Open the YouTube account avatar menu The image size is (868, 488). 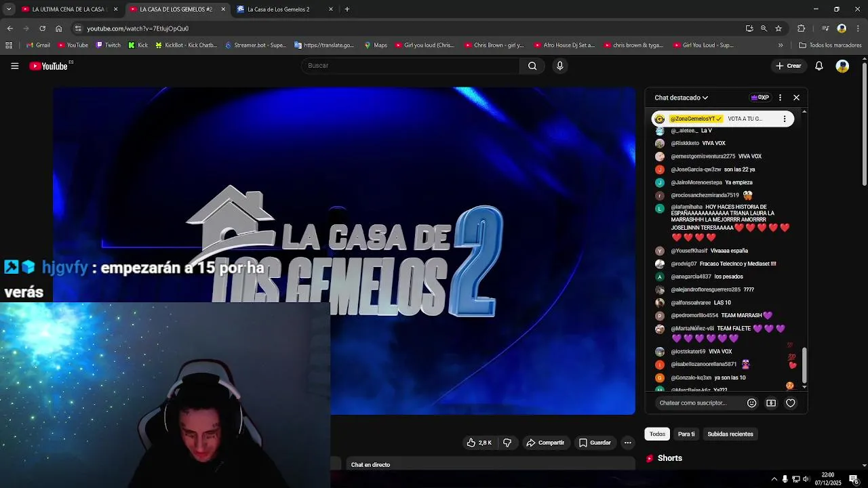[x=842, y=66]
